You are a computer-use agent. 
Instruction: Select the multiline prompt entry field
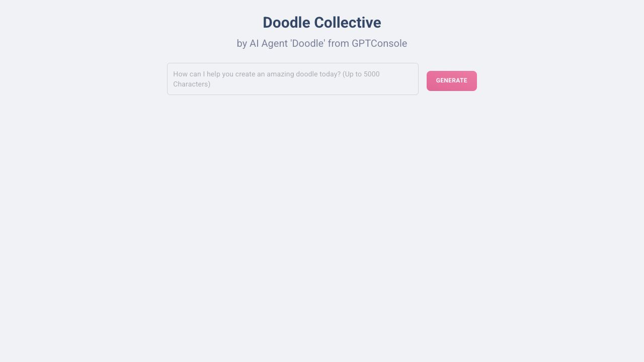[292, 79]
